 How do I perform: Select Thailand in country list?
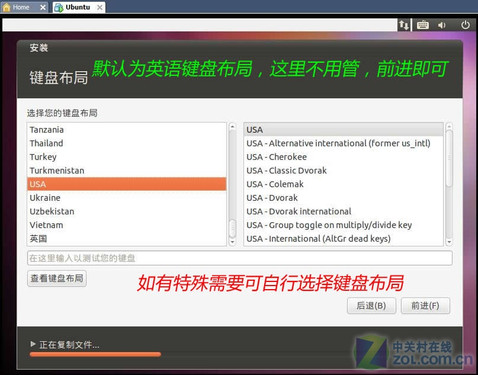(127, 143)
